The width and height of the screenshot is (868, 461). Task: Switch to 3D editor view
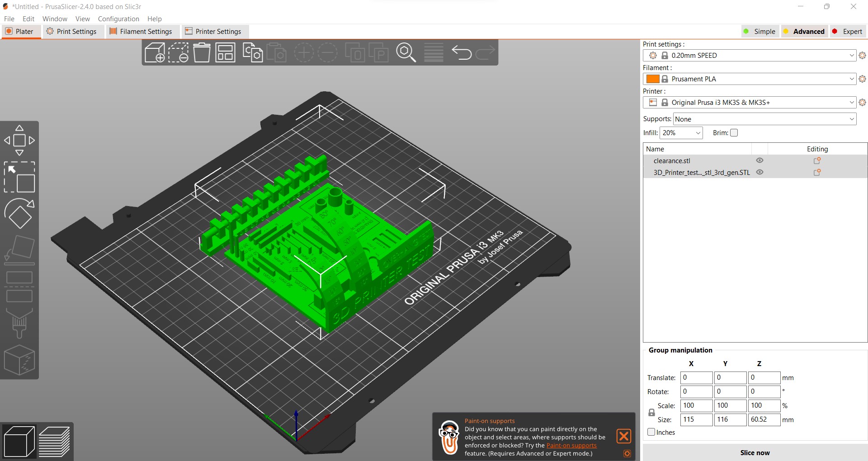pyautogui.click(x=19, y=442)
